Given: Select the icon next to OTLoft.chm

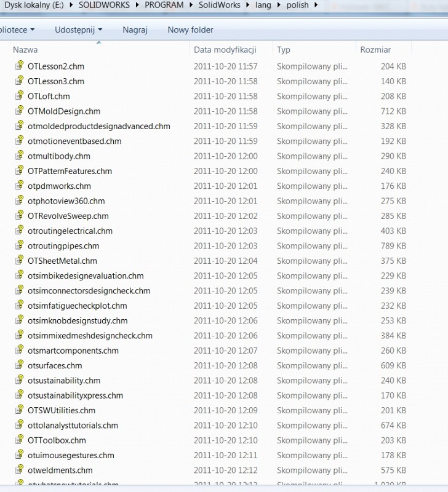Looking at the screenshot, I should [20, 95].
